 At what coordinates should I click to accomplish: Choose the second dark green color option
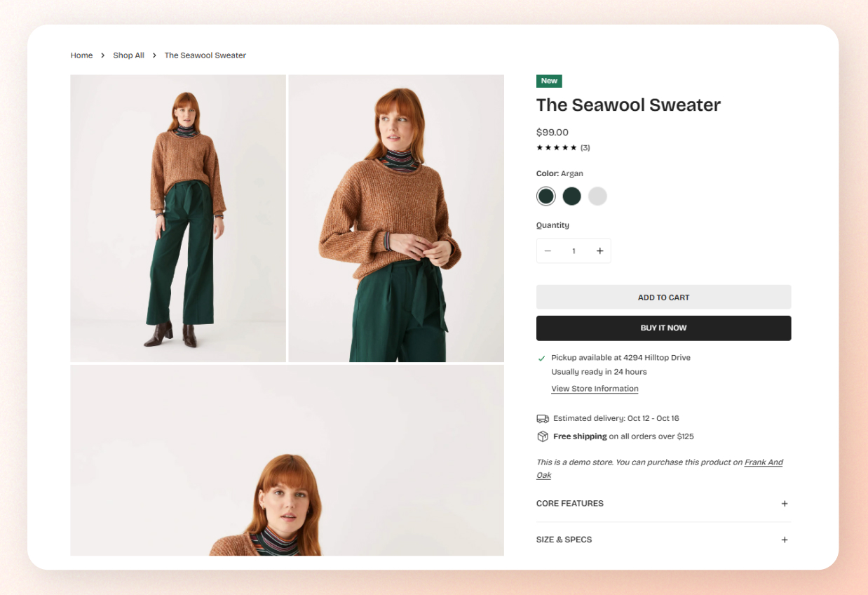coord(571,196)
